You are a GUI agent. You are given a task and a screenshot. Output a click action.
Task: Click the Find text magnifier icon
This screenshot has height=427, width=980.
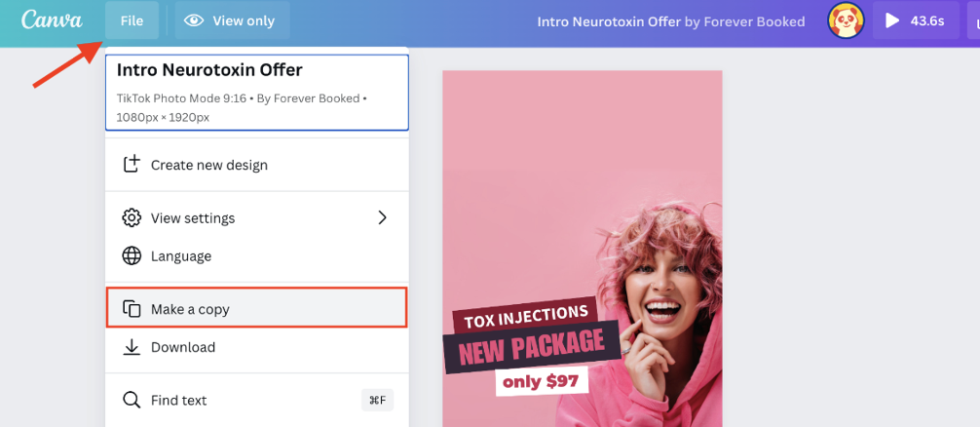click(132, 400)
